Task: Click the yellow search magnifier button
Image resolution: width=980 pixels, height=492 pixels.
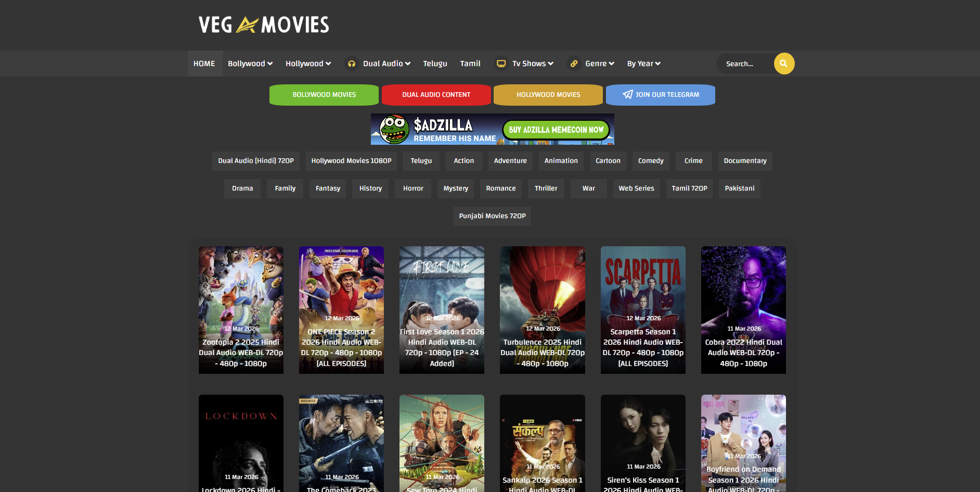Action: (783, 64)
